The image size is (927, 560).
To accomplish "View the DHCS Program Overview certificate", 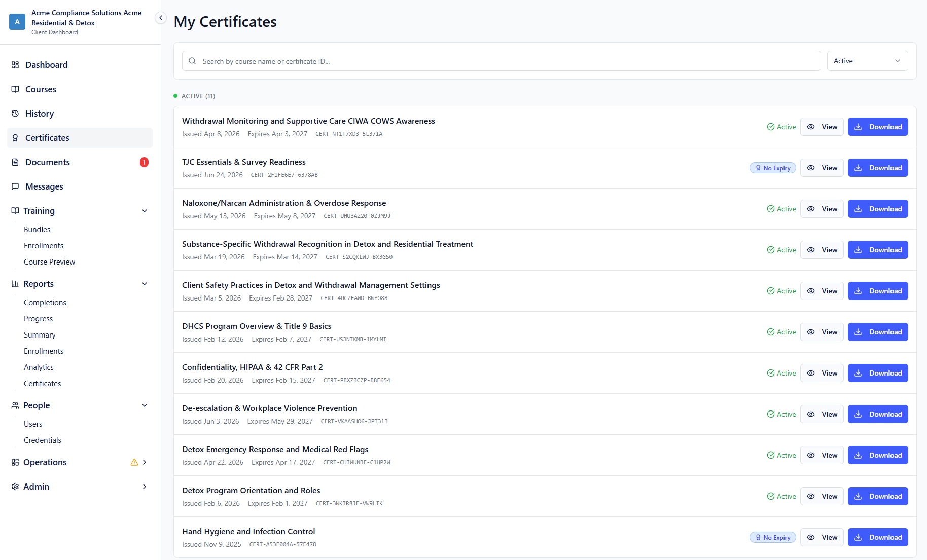I will (822, 332).
